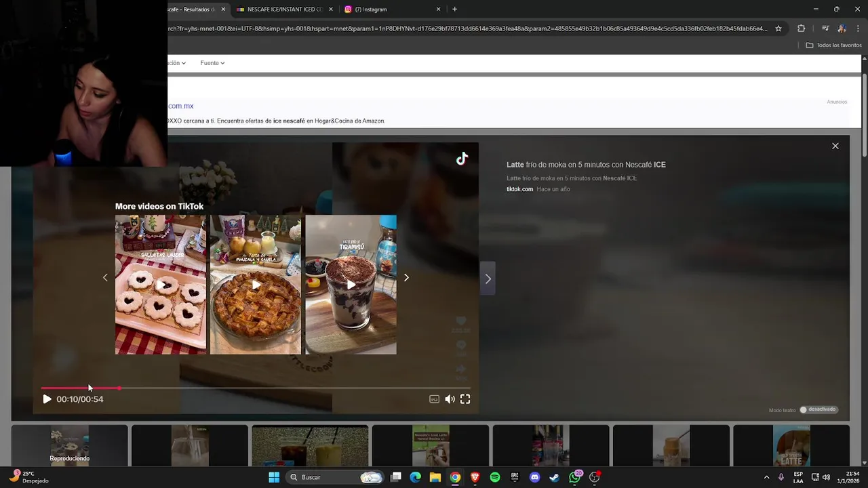Open Epic Games Launcher from taskbar
Screen dimensions: 868x488
[x=515, y=477]
